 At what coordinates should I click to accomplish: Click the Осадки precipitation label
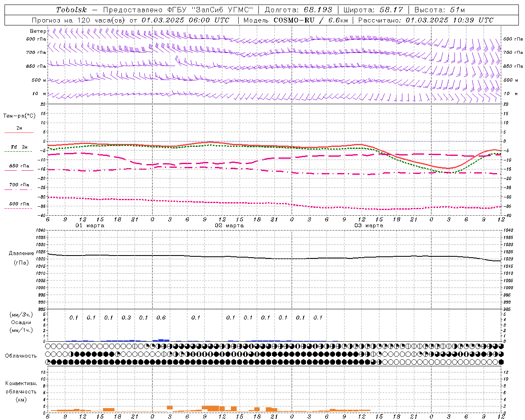[x=21, y=322]
